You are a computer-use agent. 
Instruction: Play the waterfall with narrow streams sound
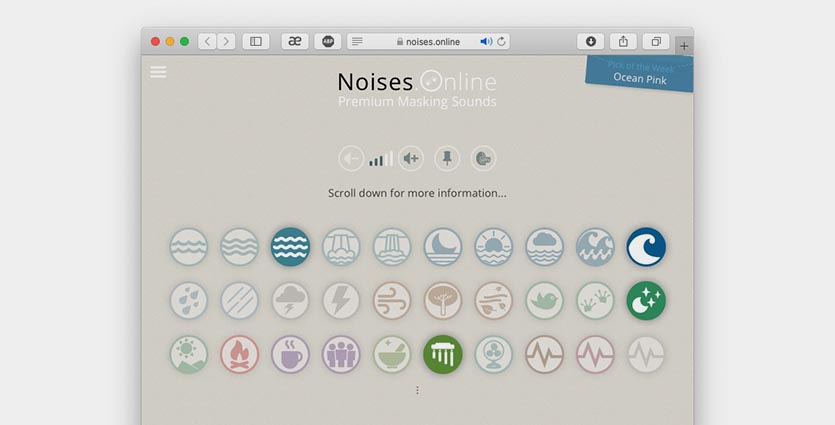click(392, 247)
